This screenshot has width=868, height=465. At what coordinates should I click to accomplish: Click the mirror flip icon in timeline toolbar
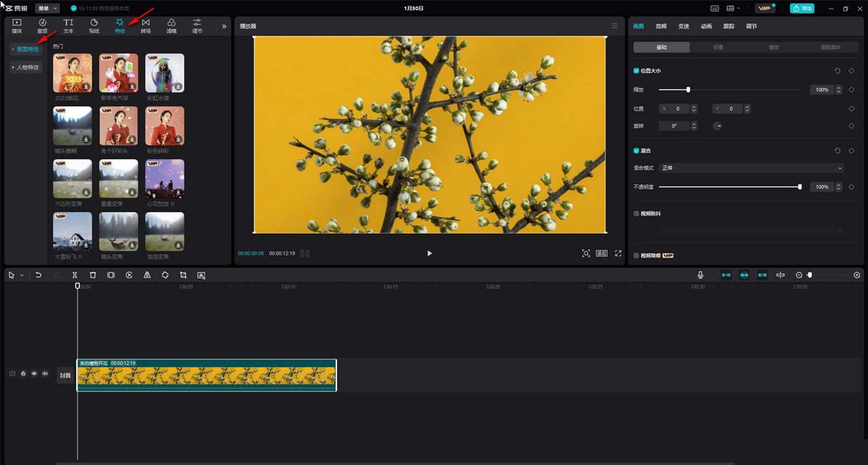[147, 276]
